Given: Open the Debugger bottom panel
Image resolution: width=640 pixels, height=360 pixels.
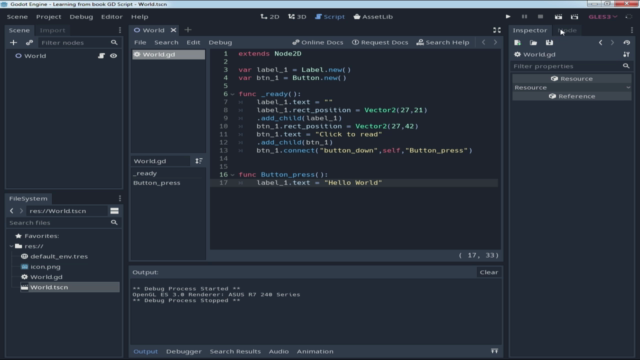Looking at the screenshot, I should point(184,351).
